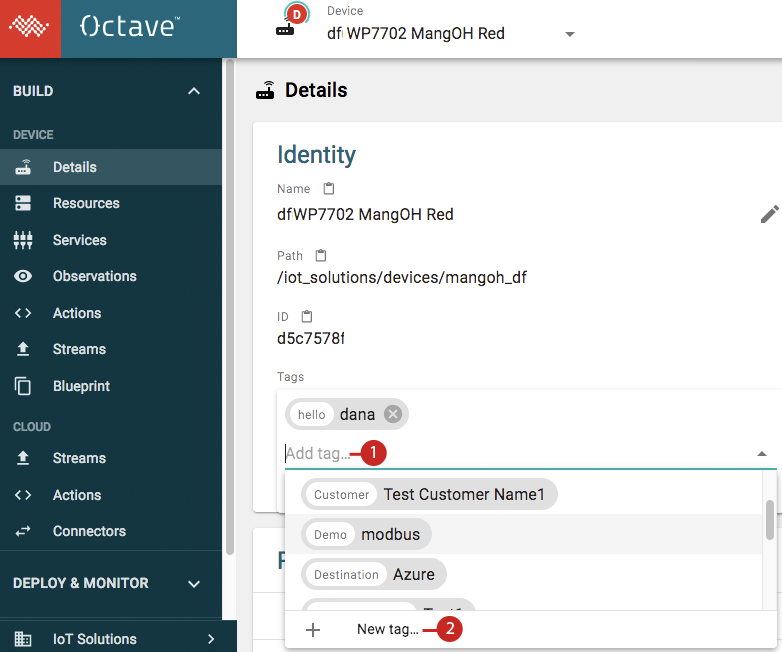The height and width of the screenshot is (652, 782).
Task: Remove the hello dana tag
Action: [x=393, y=414]
